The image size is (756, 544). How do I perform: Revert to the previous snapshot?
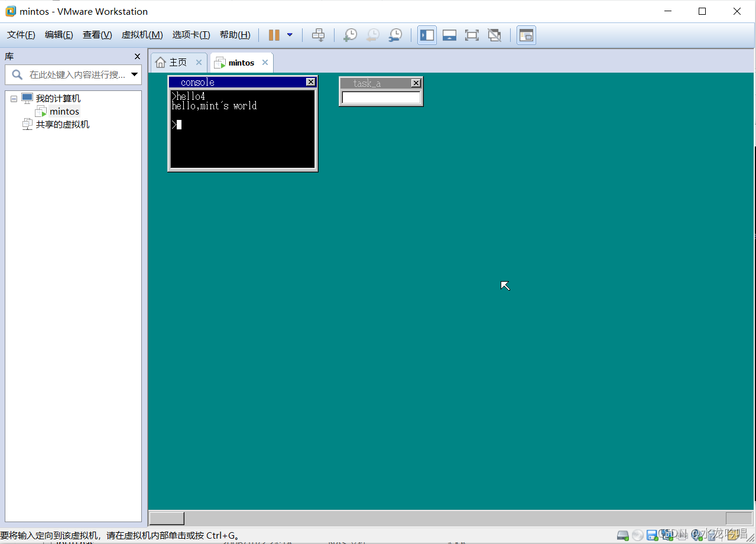pos(372,35)
